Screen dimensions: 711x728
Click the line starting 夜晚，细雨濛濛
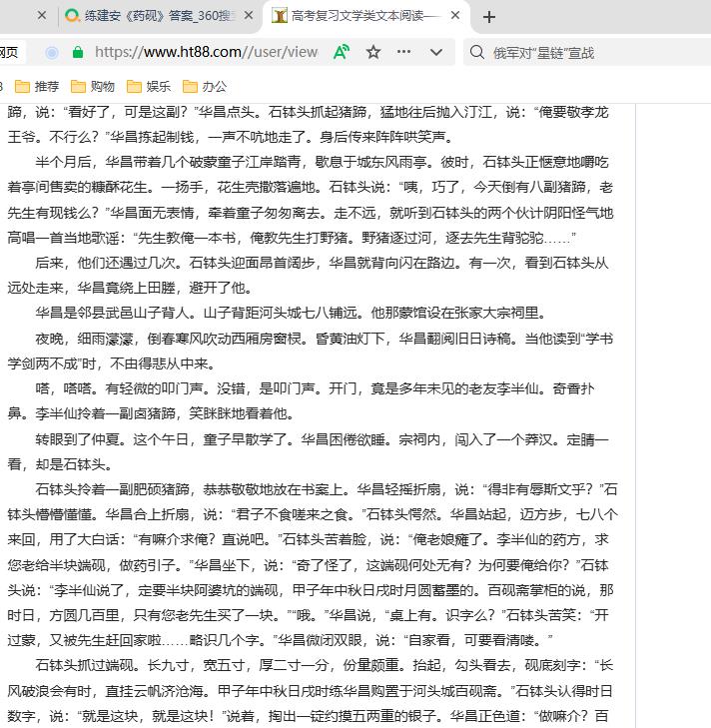click(325, 339)
